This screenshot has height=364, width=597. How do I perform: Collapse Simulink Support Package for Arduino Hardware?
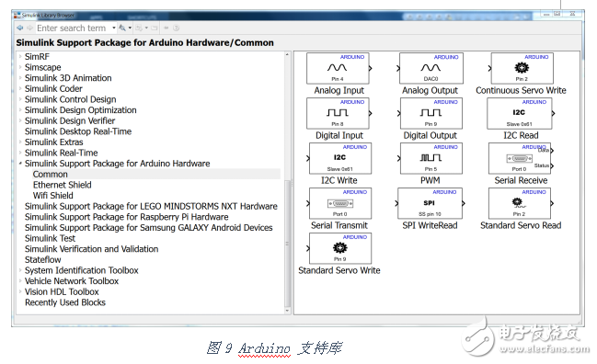20,164
